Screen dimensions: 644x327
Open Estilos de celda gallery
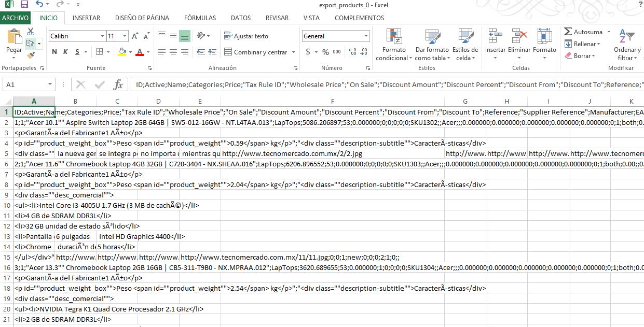(465, 45)
